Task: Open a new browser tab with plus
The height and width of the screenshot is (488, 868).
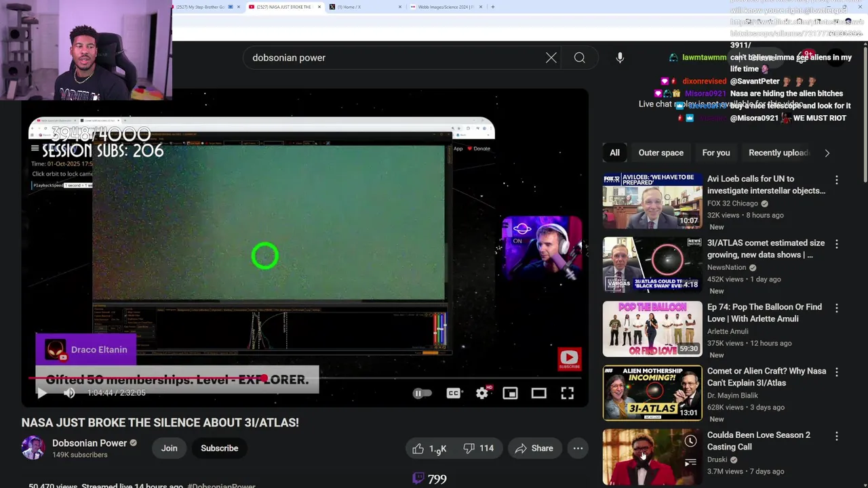Action: 493,7
